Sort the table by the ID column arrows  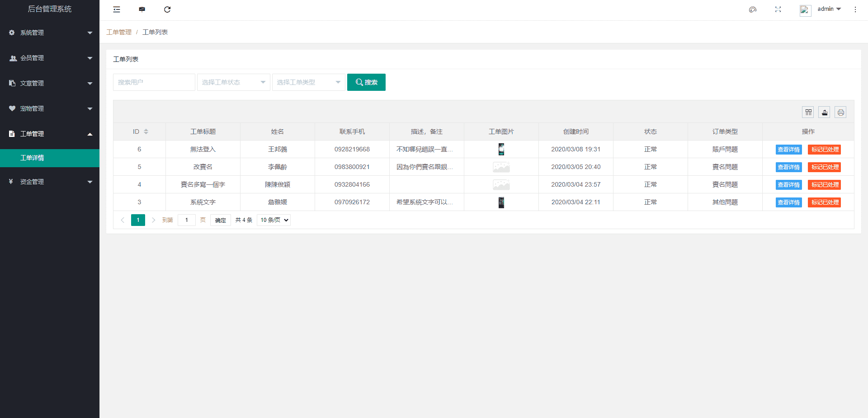(x=146, y=132)
